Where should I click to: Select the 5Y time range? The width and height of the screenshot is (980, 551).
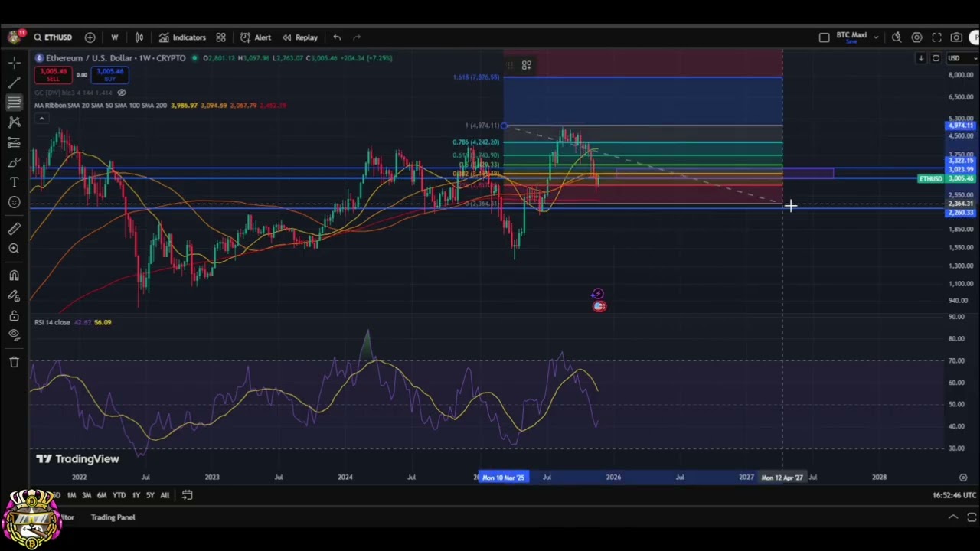(x=150, y=495)
